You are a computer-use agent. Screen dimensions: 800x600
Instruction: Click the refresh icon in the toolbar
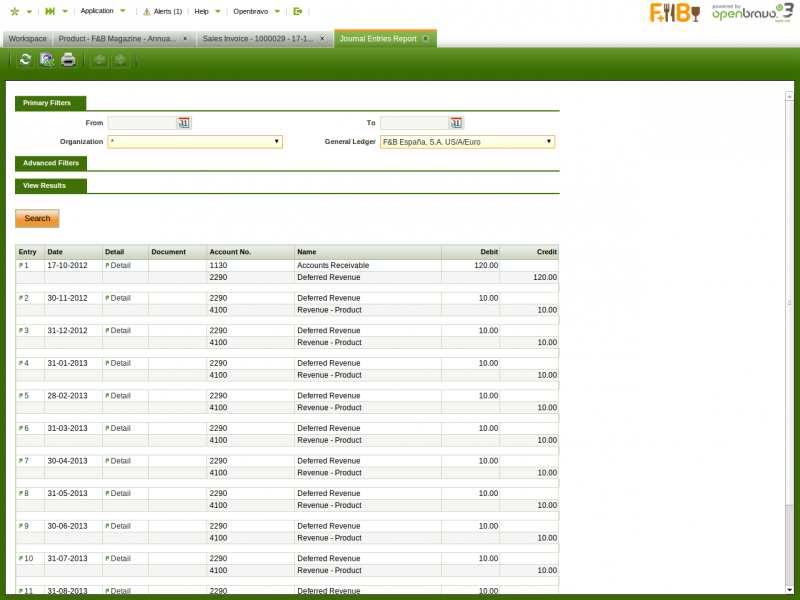(25, 60)
